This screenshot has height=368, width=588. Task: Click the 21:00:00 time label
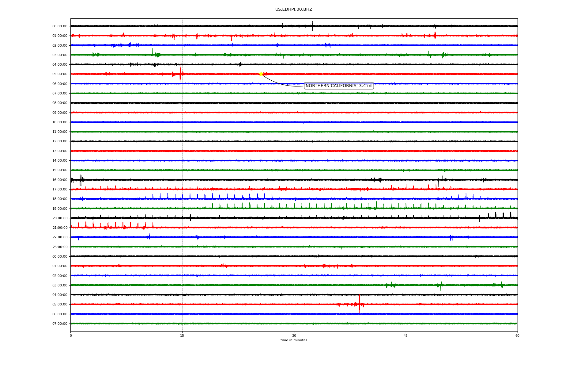[60, 228]
